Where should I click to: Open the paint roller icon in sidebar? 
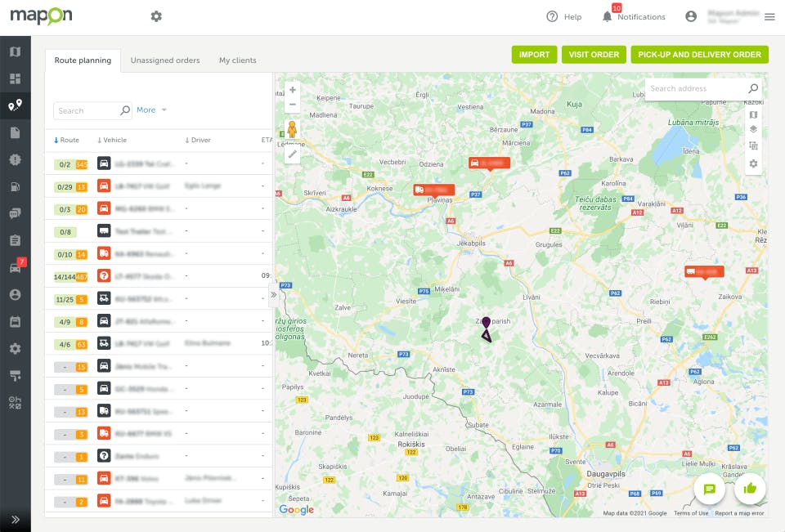point(15,375)
